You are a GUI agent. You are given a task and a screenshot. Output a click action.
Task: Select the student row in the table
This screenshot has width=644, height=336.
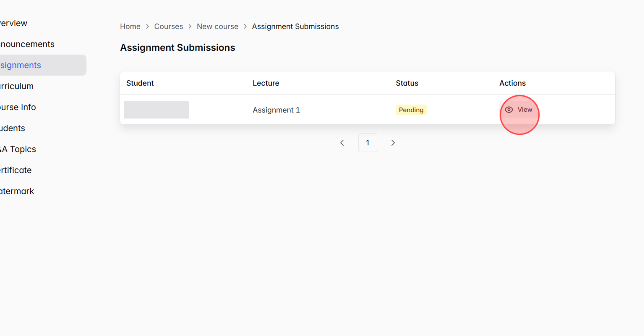click(x=156, y=110)
